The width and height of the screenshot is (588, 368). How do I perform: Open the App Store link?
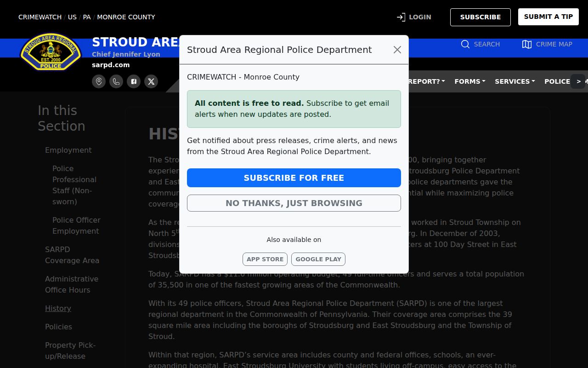click(265, 259)
